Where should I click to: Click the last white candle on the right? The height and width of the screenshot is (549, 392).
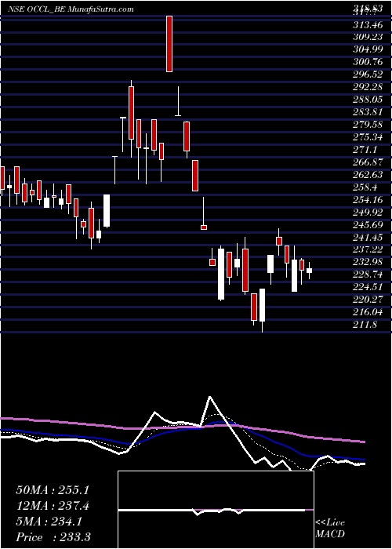(310, 271)
